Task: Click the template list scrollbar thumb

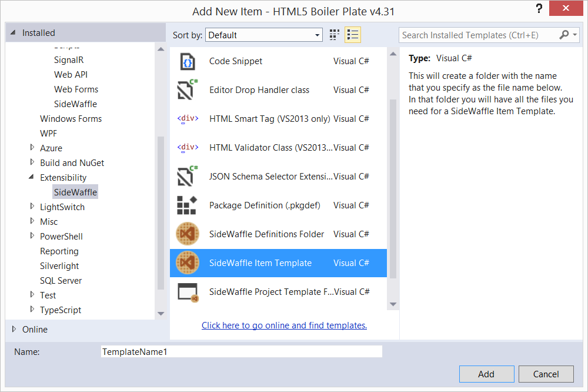Action: tap(393, 189)
